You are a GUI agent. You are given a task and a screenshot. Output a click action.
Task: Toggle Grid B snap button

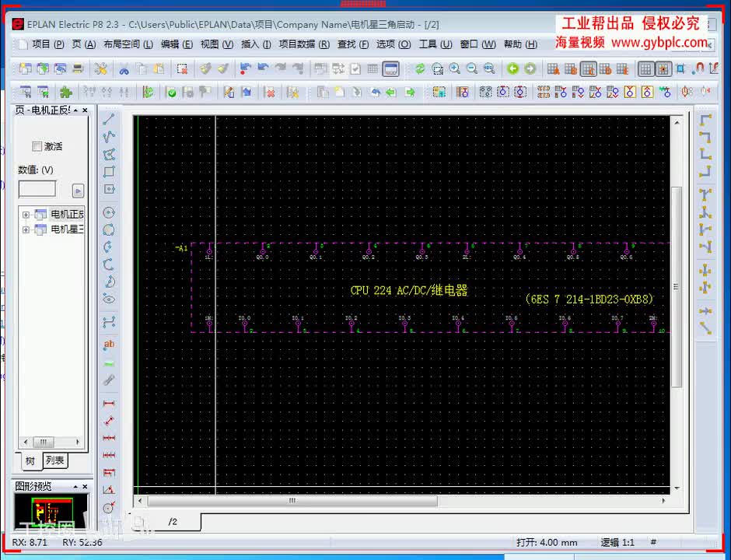(x=571, y=69)
